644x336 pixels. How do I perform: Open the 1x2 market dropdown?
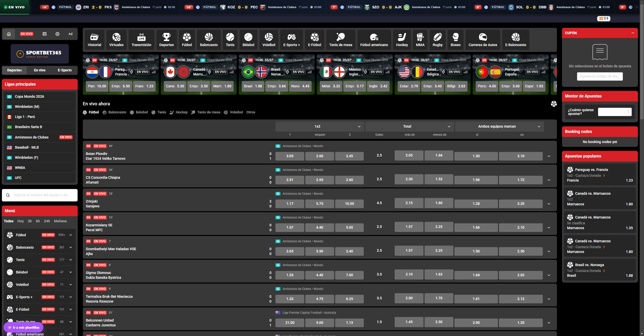click(320, 126)
